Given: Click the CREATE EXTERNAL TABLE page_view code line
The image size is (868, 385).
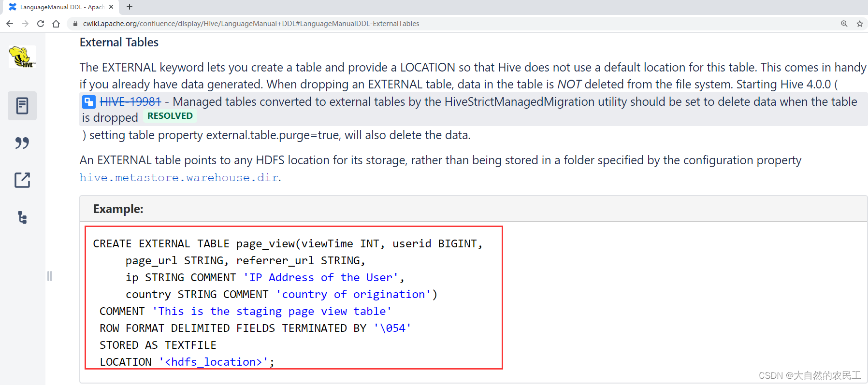Looking at the screenshot, I should 288,243.
